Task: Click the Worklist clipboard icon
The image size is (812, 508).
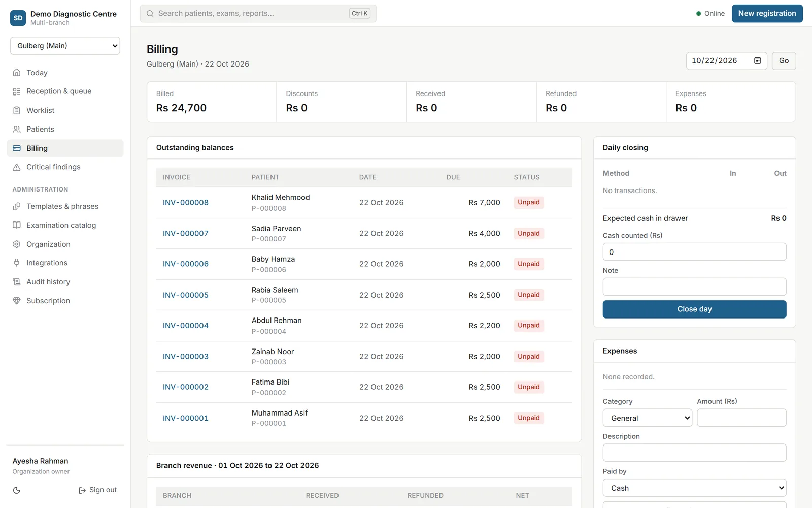Action: pyautogui.click(x=17, y=110)
